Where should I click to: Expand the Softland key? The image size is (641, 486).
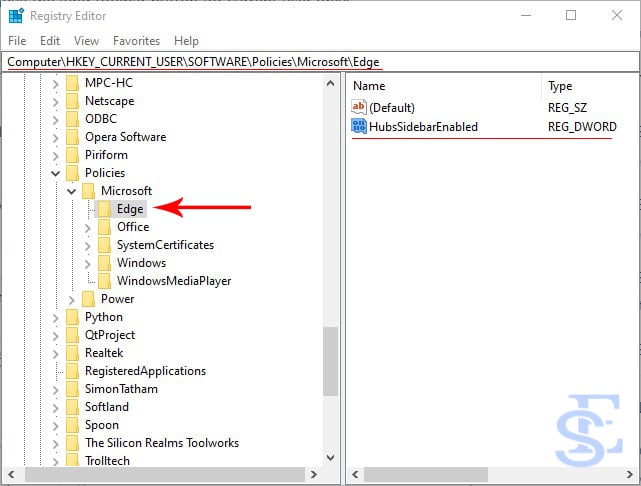click(56, 408)
